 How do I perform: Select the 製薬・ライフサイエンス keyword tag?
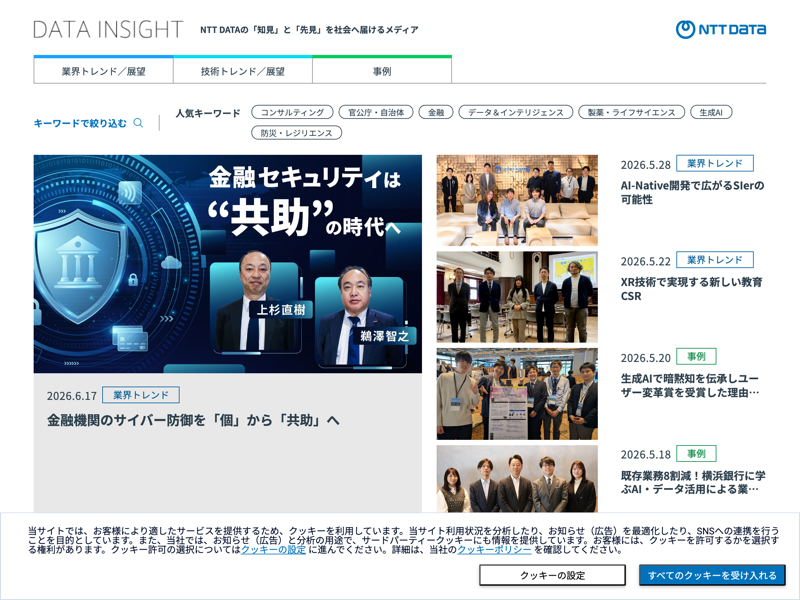pos(632,112)
